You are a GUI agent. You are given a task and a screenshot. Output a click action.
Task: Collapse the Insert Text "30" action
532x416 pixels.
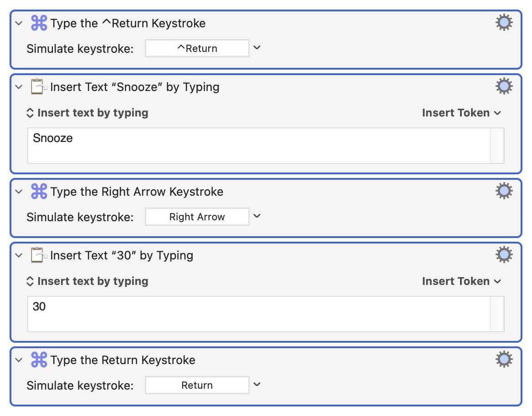[19, 255]
